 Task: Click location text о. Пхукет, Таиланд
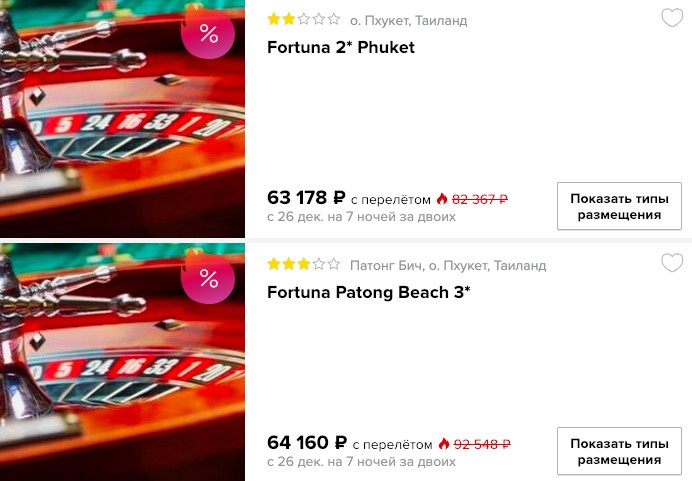point(408,21)
